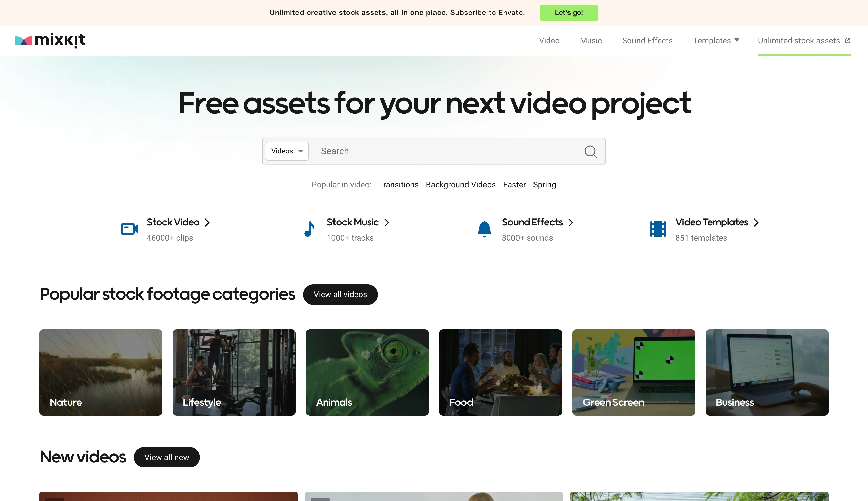
Task: Click the blue film strip icon
Action: 658,229
